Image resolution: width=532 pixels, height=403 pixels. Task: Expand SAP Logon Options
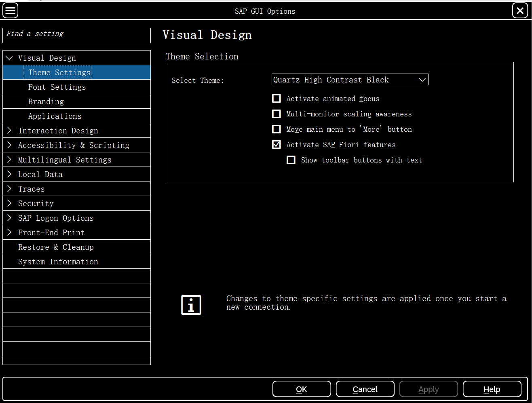click(9, 218)
